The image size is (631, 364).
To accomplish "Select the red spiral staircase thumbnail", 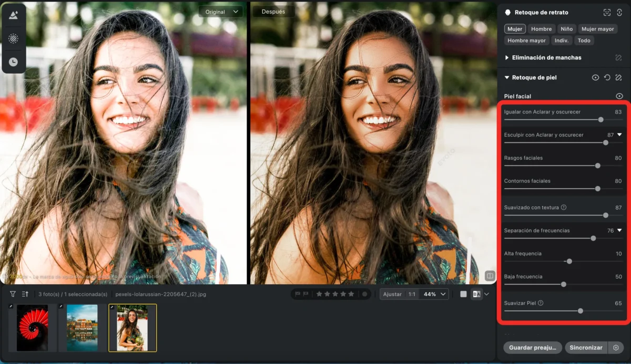I will pyautogui.click(x=32, y=328).
